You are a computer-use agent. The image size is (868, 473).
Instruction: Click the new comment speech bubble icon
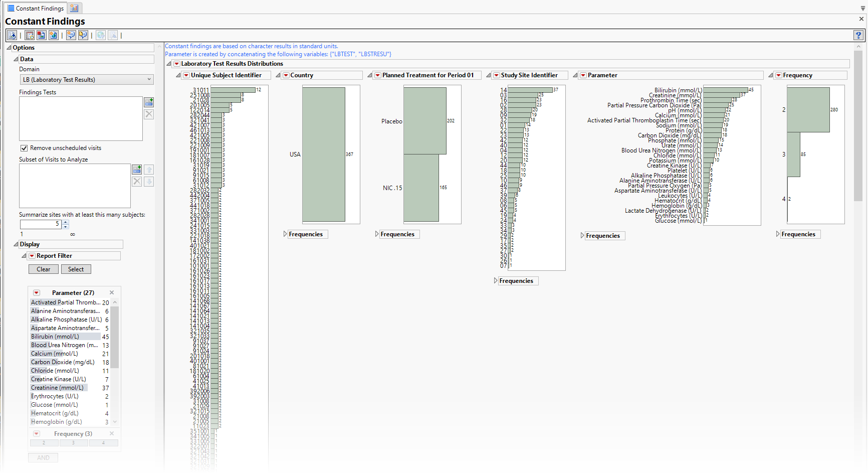pos(71,35)
